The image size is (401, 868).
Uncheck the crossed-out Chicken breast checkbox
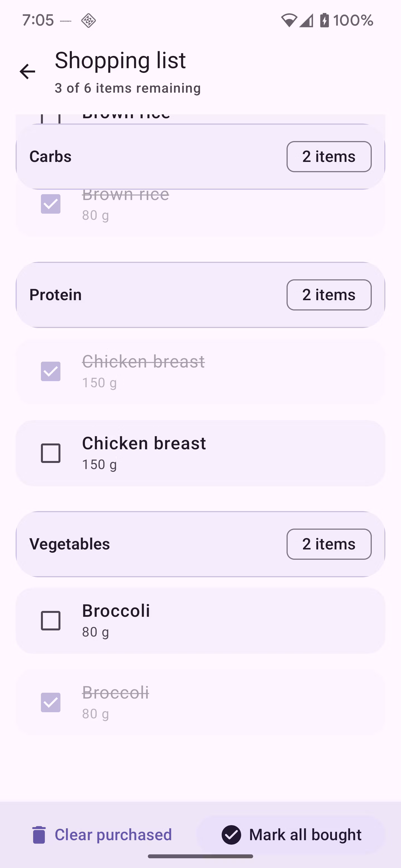click(51, 371)
